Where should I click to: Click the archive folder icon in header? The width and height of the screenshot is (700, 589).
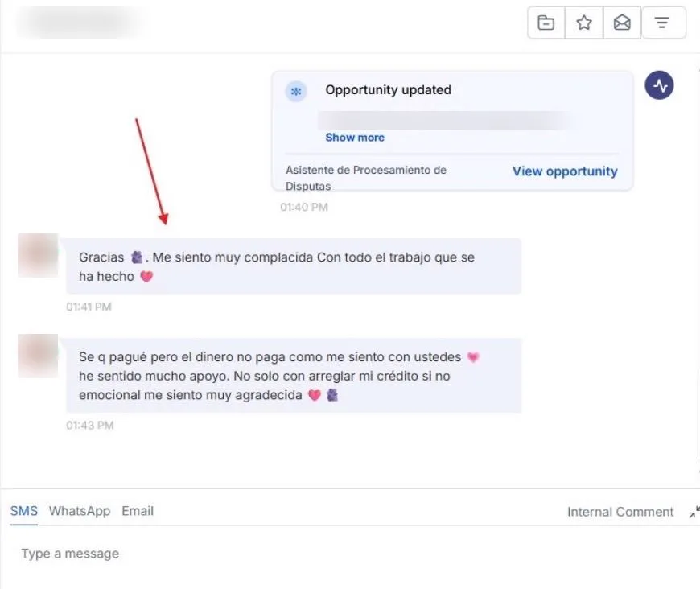[546, 23]
